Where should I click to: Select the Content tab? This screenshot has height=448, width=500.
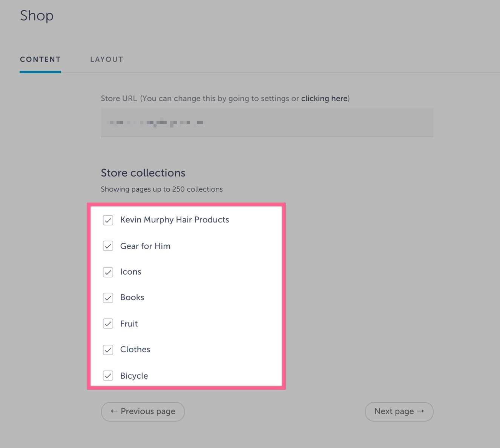pyautogui.click(x=40, y=59)
